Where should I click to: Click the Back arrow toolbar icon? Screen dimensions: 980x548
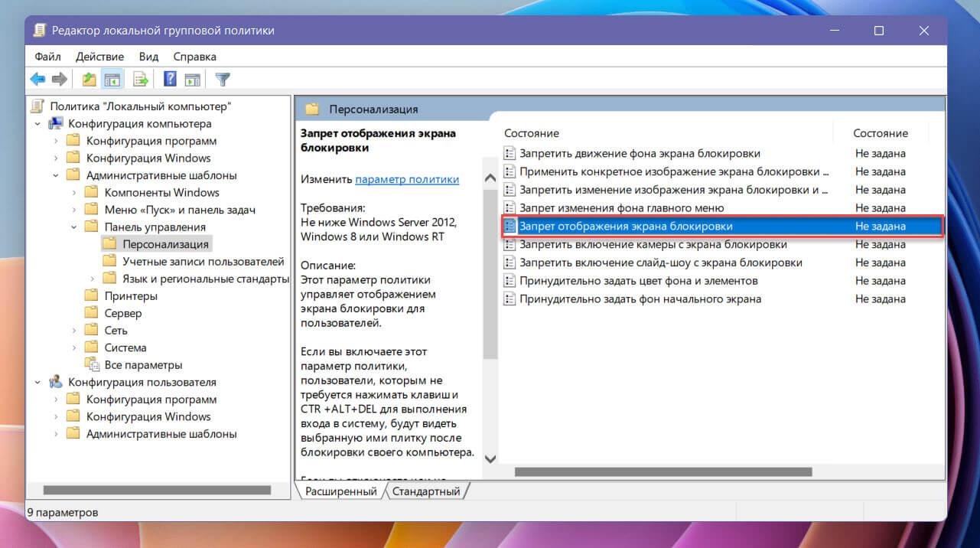[37, 79]
